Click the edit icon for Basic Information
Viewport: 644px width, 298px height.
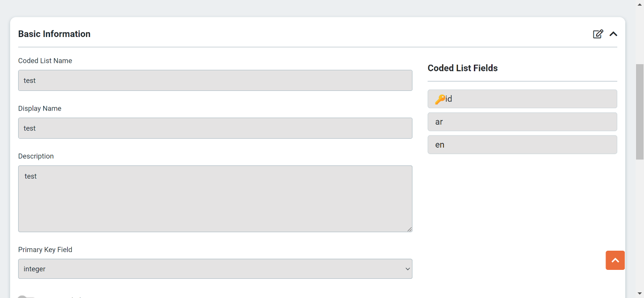pos(598,34)
